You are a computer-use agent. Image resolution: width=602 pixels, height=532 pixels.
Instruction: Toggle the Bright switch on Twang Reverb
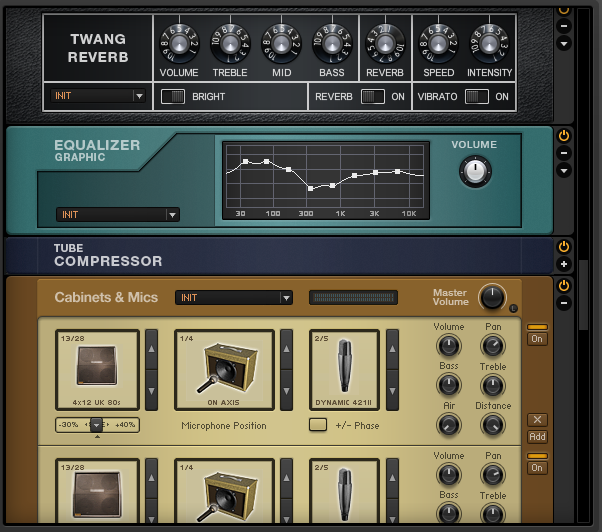click(173, 97)
